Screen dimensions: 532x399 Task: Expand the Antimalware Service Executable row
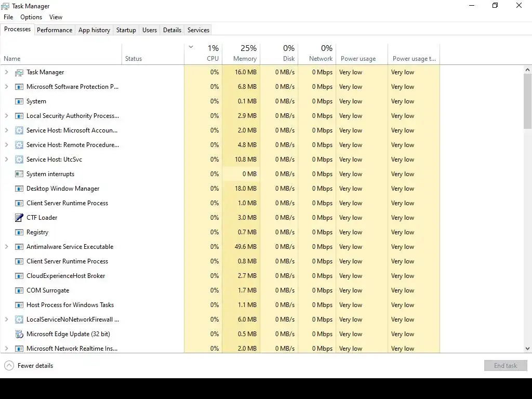tap(6, 247)
